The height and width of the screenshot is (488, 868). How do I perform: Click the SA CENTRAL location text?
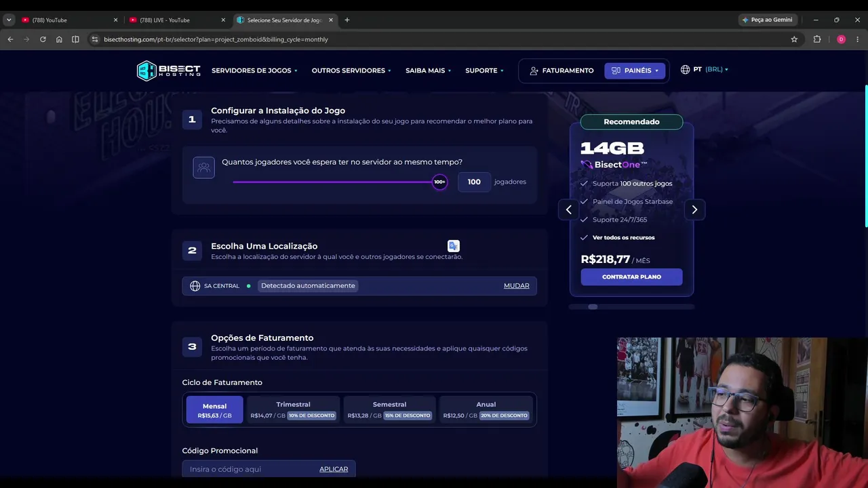(222, 286)
